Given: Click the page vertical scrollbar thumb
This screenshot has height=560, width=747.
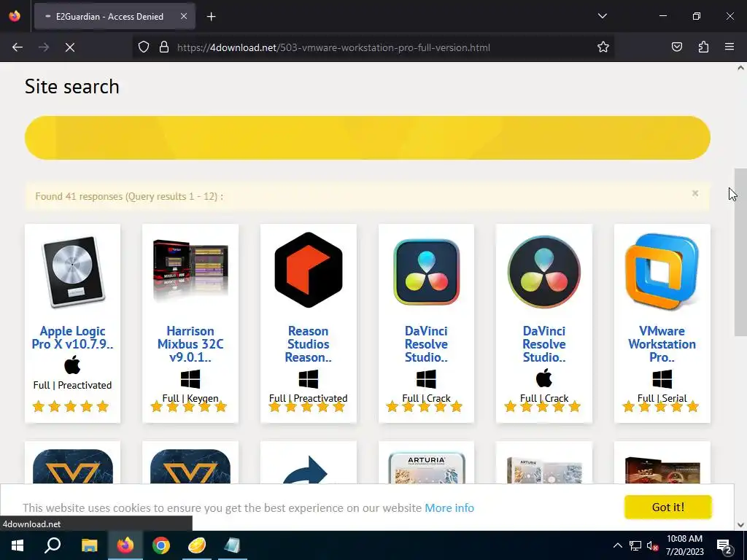Looking at the screenshot, I should pyautogui.click(x=740, y=252).
